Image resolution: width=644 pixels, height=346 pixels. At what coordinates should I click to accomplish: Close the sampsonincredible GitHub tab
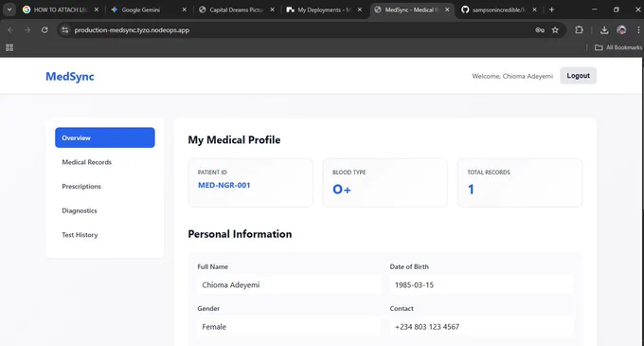click(534, 9)
